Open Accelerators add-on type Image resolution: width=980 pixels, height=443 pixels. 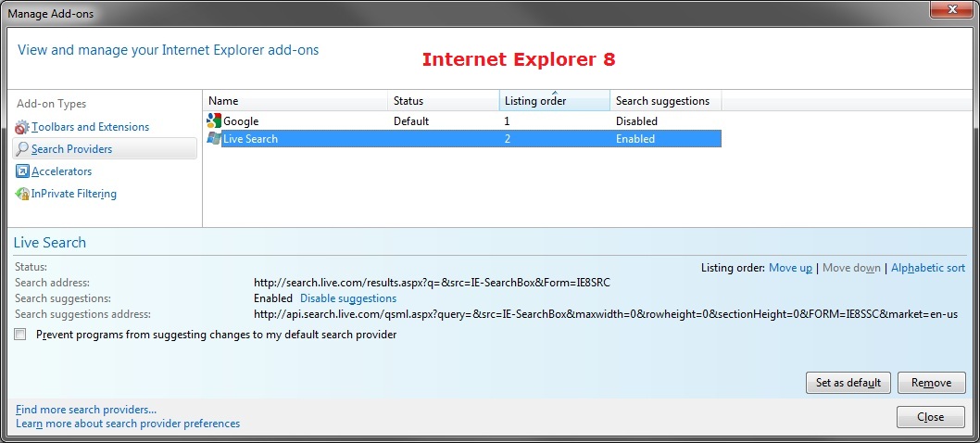[x=61, y=171]
